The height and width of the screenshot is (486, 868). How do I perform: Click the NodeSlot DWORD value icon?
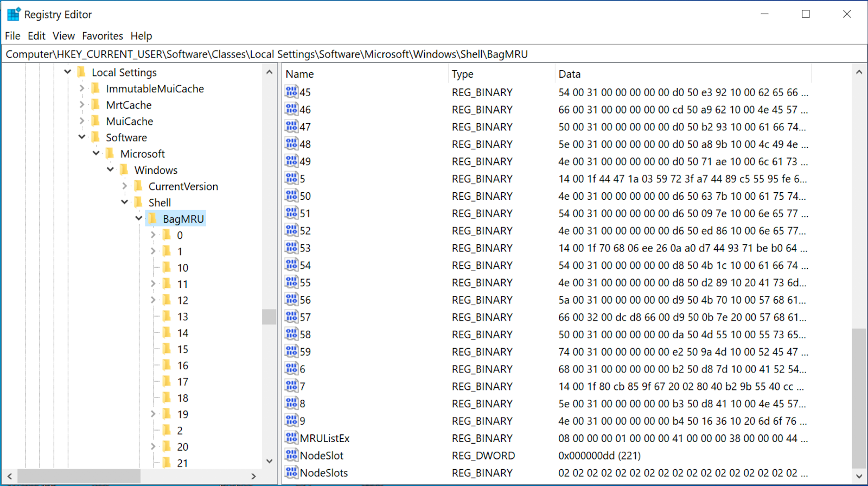(291, 455)
